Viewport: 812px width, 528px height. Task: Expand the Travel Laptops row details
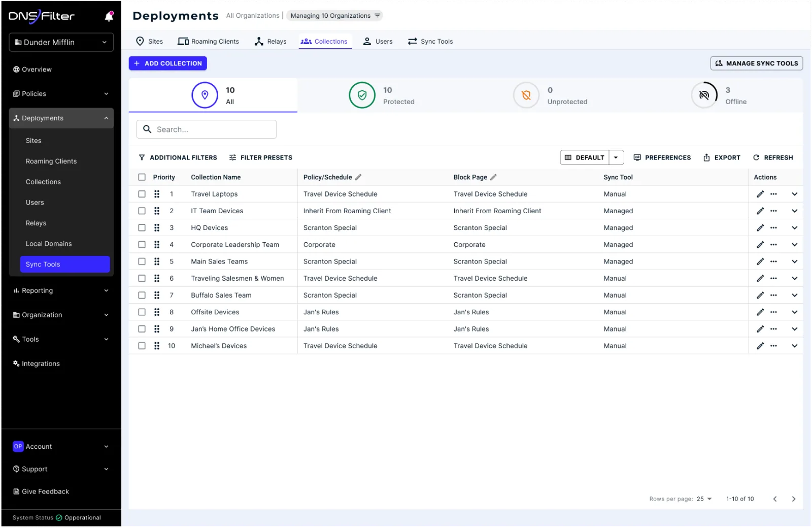coord(794,194)
